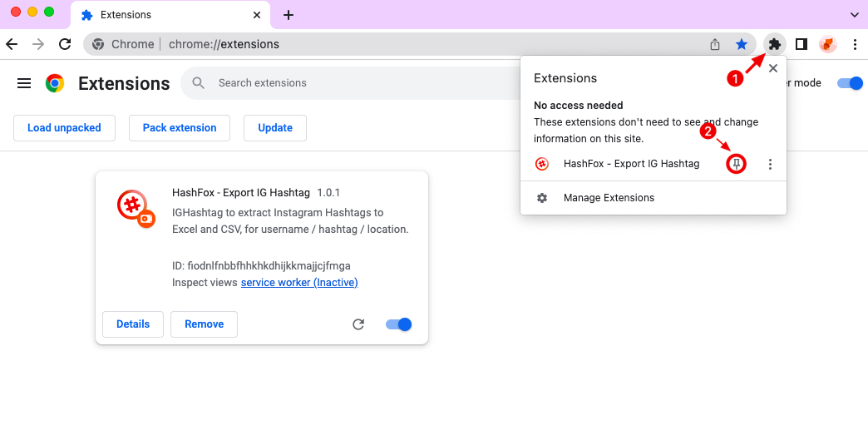
Task: Open the profile avatar menu
Action: coord(827,44)
